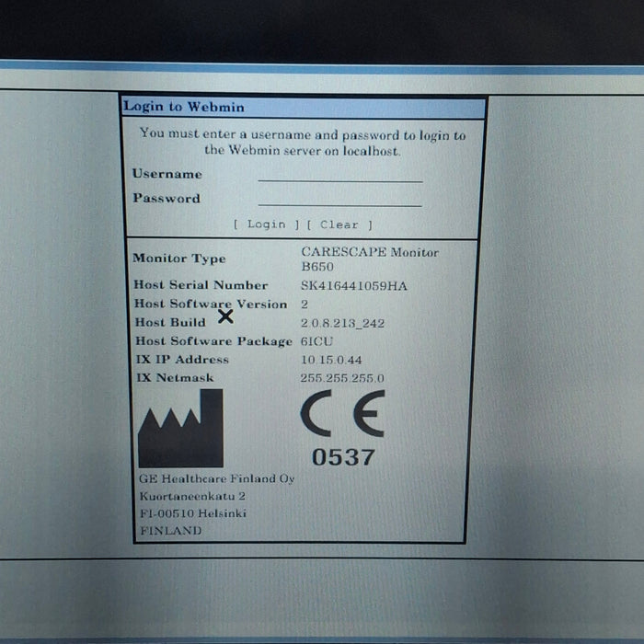Click the 'Username' label
Screen dimensions: 644x644
(x=167, y=174)
